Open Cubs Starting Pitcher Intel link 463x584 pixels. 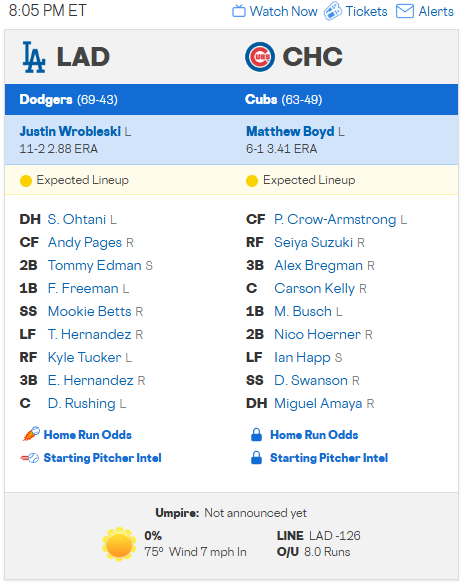click(x=329, y=458)
